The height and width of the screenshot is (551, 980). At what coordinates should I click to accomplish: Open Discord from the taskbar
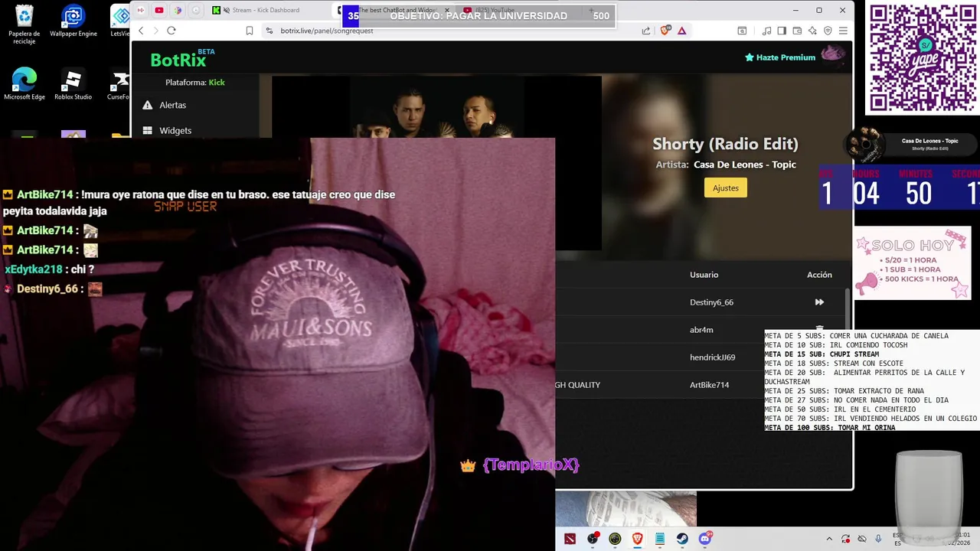(x=704, y=539)
